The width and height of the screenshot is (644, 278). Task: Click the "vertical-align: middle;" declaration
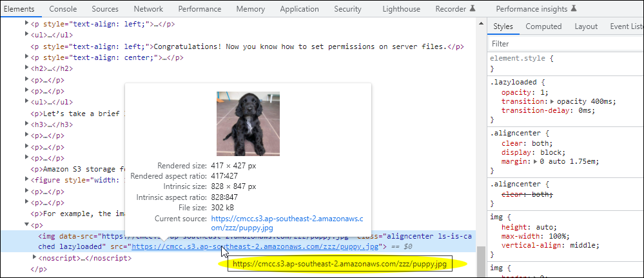(551, 246)
